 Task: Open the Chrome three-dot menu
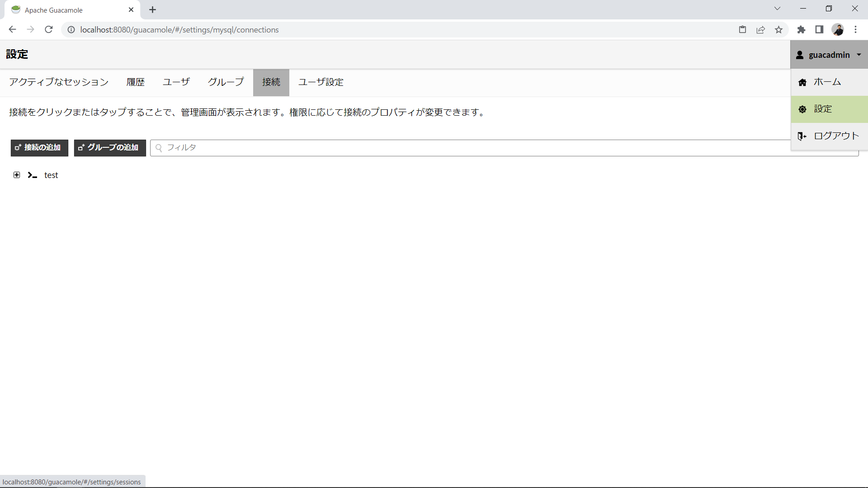(x=855, y=30)
